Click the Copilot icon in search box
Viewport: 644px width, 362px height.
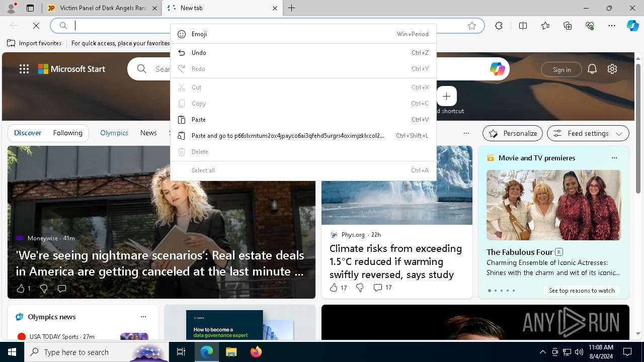(498, 69)
